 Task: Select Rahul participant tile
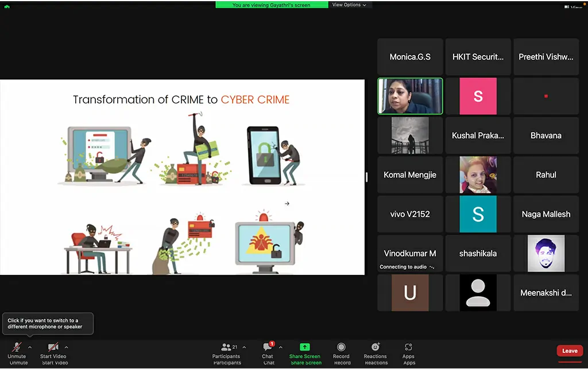pyautogui.click(x=546, y=175)
